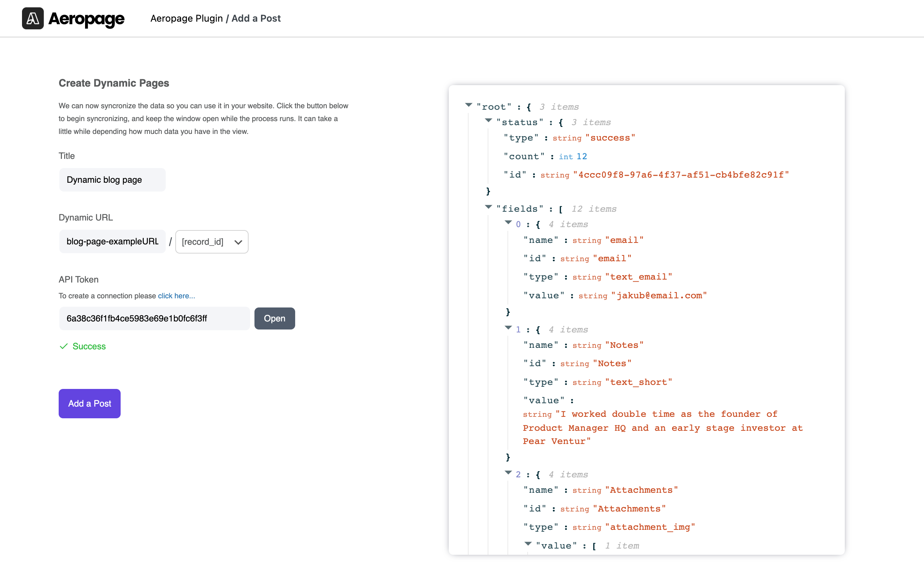Click the API token field

(x=154, y=318)
